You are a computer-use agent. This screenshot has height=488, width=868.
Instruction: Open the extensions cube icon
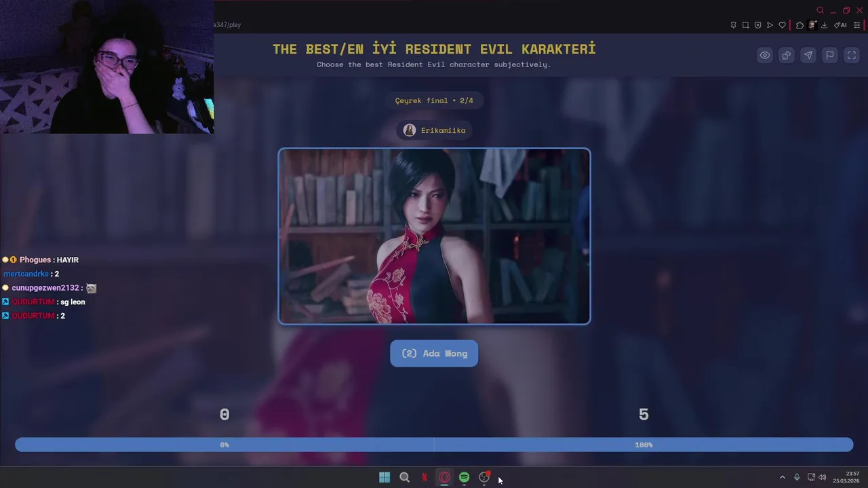click(800, 25)
